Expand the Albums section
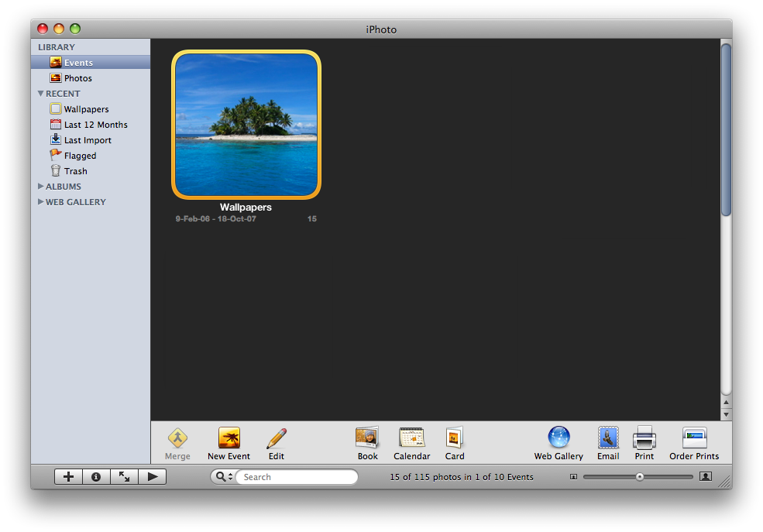Screen dimensions: 763x532 point(41,187)
